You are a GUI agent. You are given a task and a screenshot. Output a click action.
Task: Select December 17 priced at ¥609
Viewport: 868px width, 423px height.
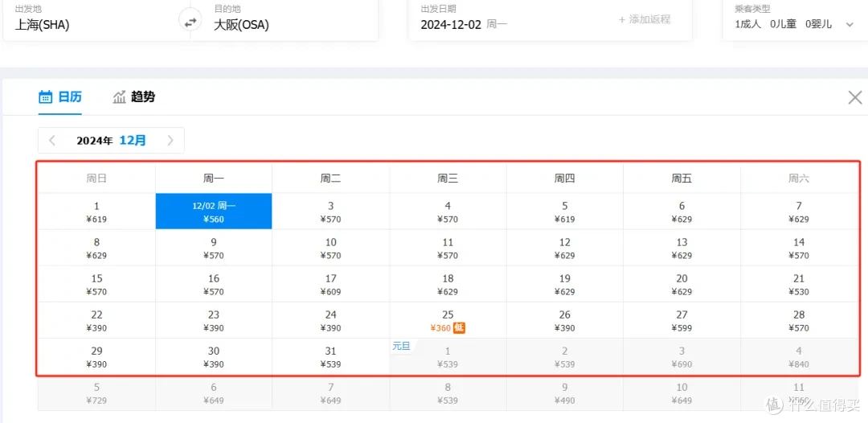[x=330, y=285]
